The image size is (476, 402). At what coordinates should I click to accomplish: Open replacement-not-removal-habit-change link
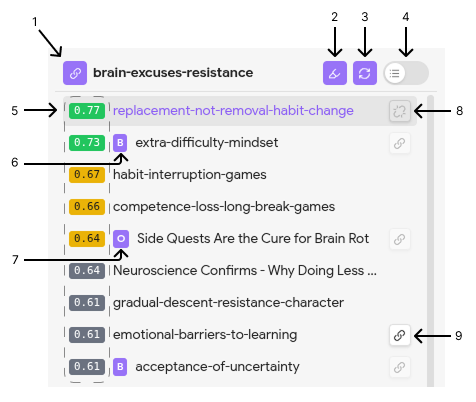[233, 110]
